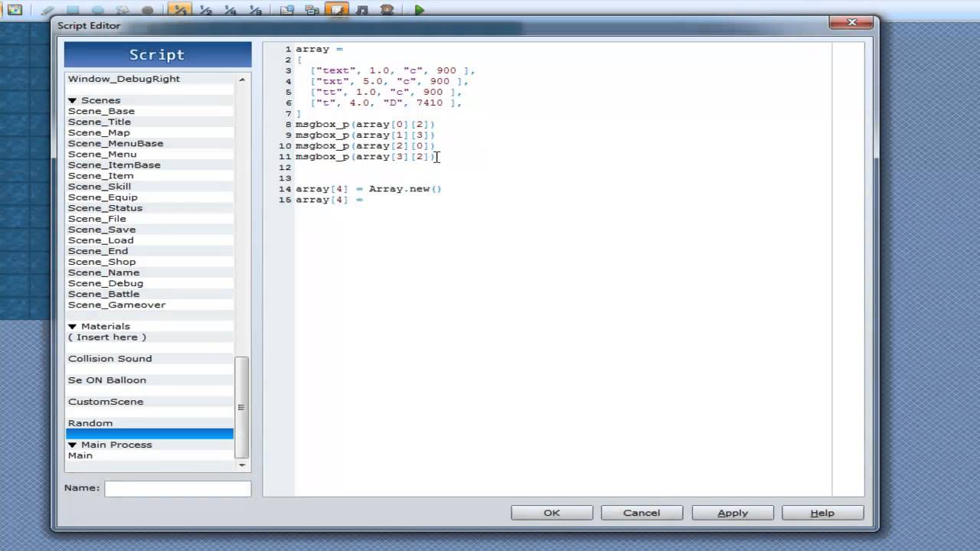Select the Ellipse drawing tool
The height and width of the screenshot is (551, 980).
point(98,10)
